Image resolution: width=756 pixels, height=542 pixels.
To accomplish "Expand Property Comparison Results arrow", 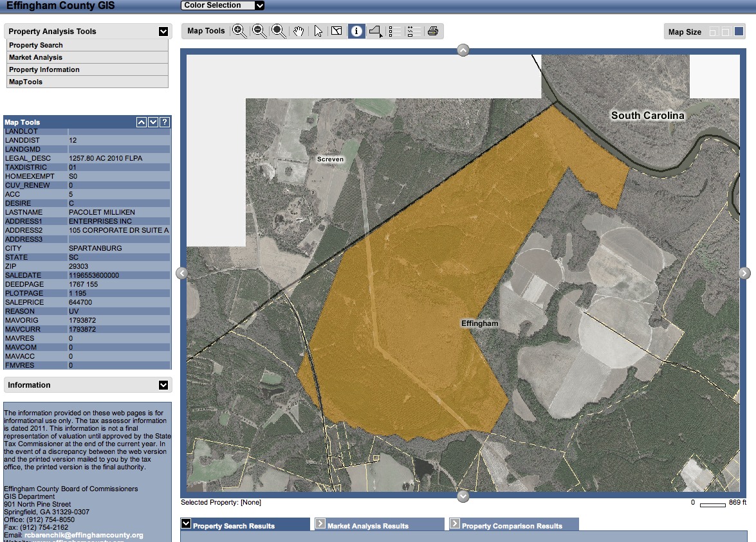I will tap(455, 523).
